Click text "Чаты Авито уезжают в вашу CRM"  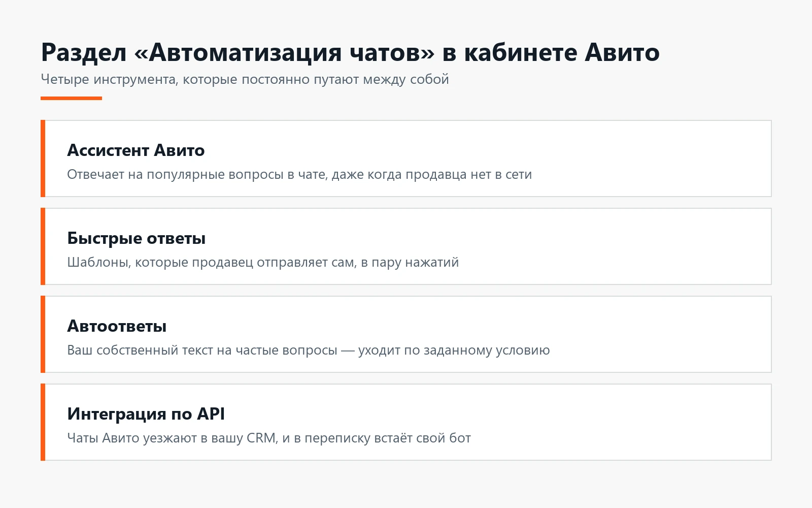click(x=172, y=438)
